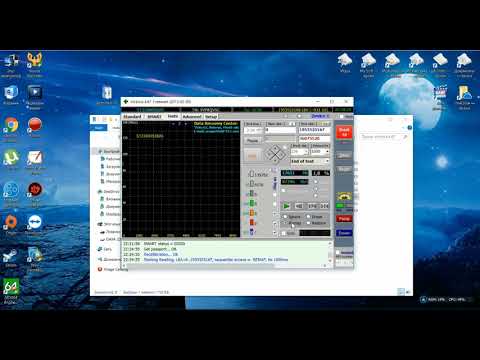Image resolution: width=480 pixels, height=360 pixels.
Task: Open the Google Chrome desktop shortcut
Action: 11,126
